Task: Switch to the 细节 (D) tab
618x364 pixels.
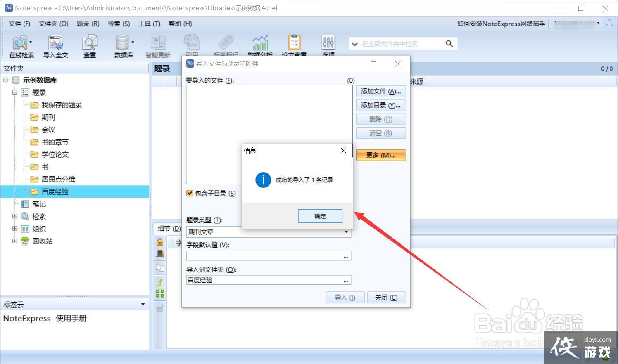Action: (168, 228)
